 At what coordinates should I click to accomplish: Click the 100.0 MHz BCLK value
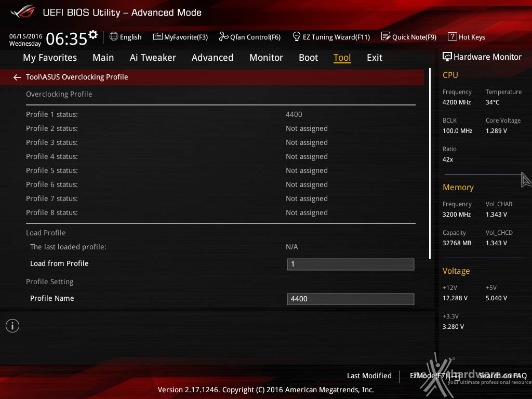pos(457,130)
